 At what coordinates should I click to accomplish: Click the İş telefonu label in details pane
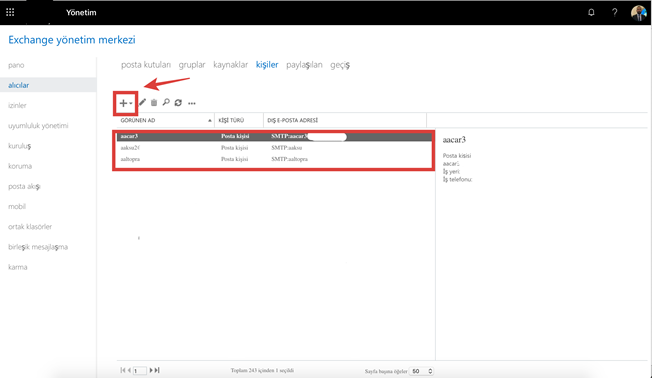pyautogui.click(x=457, y=179)
